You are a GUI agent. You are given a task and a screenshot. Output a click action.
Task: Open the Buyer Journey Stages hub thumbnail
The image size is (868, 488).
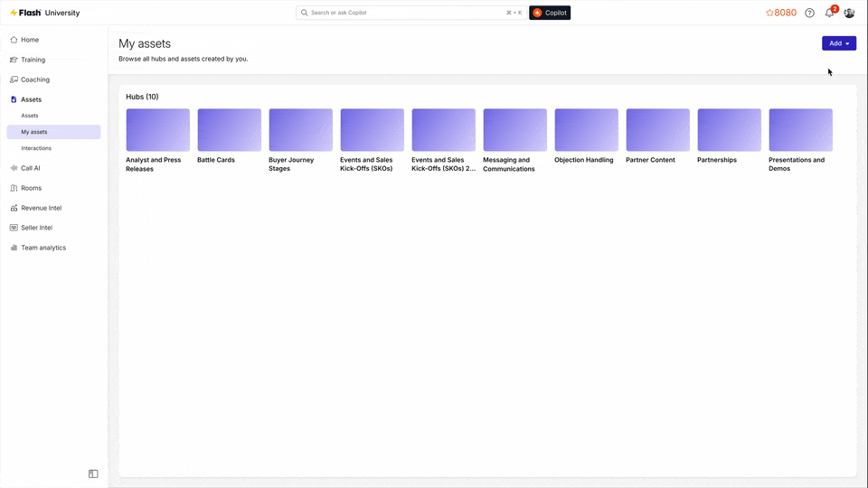[x=300, y=130]
